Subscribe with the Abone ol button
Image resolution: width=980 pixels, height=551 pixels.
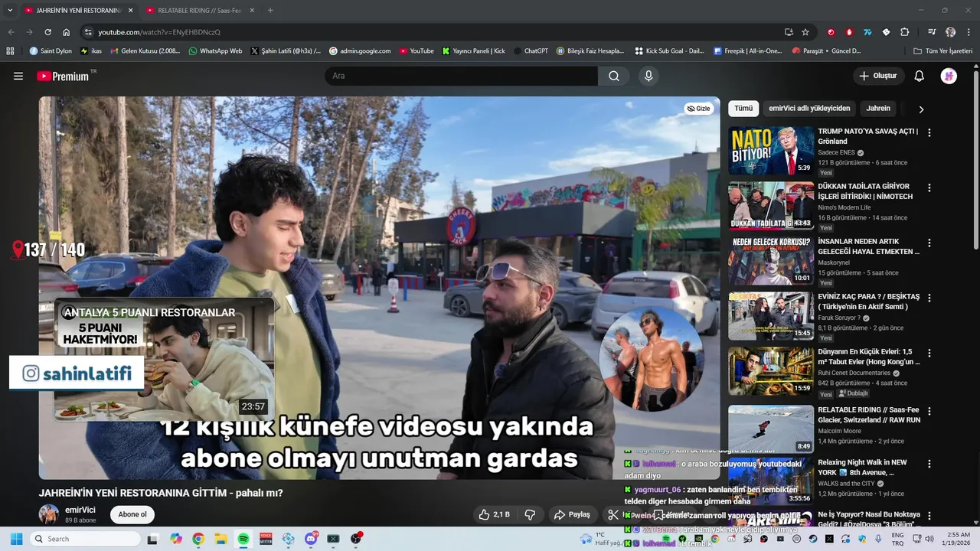[132, 514]
